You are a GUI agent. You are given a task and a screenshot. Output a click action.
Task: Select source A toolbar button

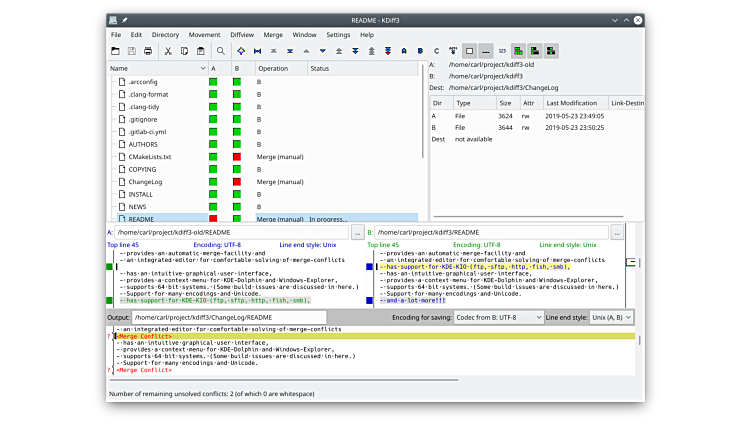click(x=404, y=50)
